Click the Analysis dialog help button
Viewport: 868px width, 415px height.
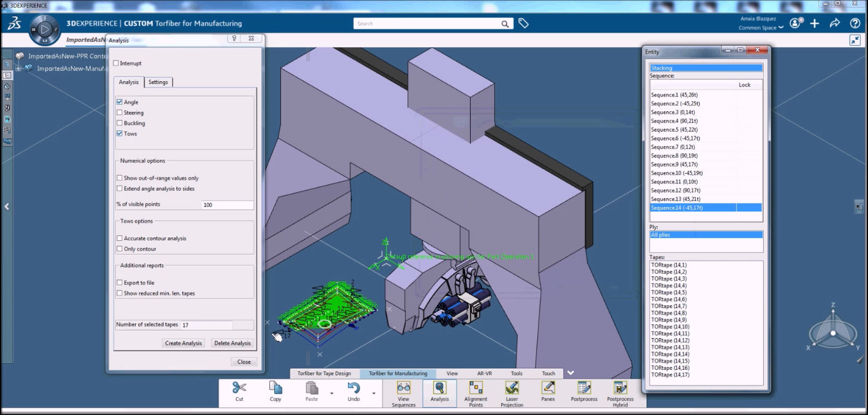pos(234,39)
